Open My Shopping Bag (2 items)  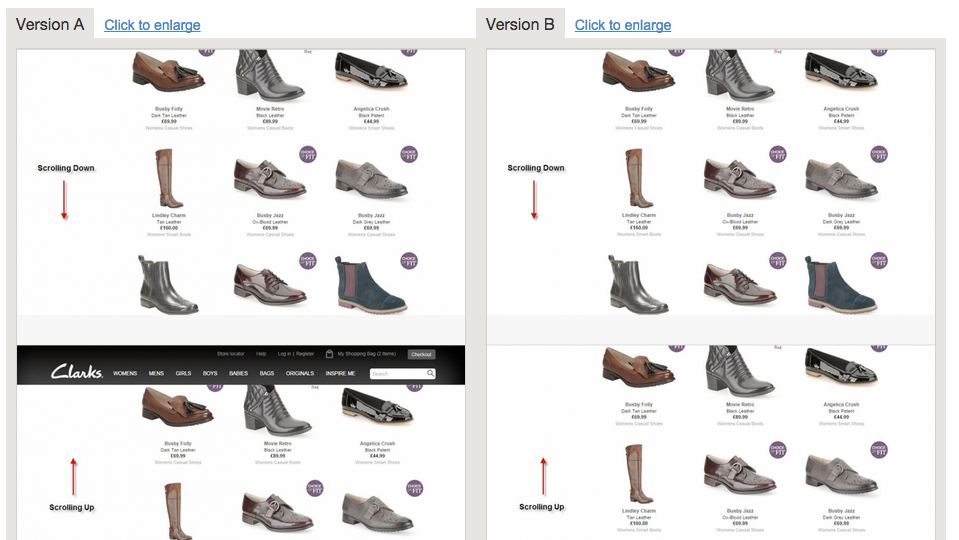(366, 353)
